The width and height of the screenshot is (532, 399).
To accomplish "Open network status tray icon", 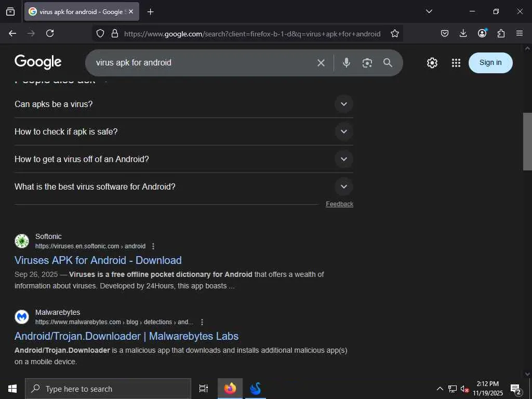I will pyautogui.click(x=453, y=389).
